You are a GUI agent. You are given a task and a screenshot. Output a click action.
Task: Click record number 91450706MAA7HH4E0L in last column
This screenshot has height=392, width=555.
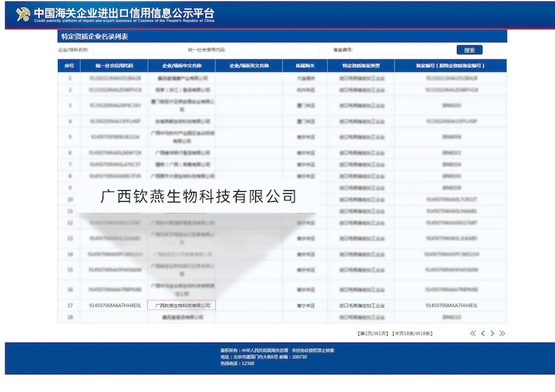click(x=452, y=305)
